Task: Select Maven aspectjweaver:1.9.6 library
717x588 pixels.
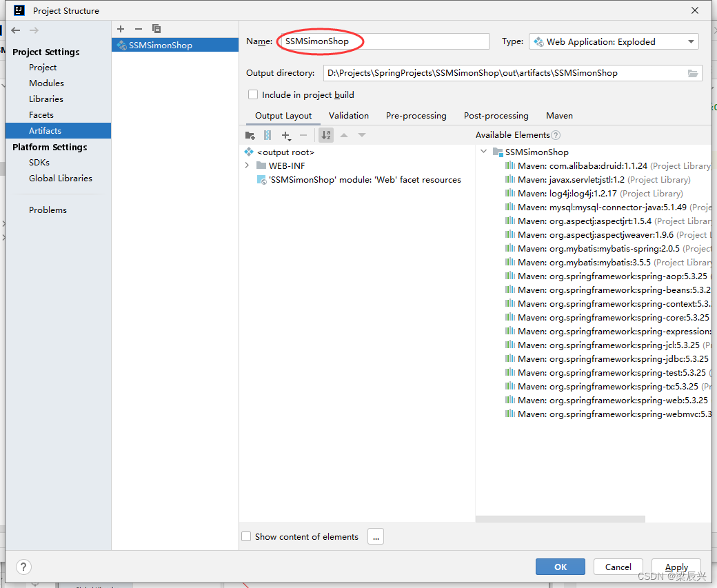Action: 608,234
